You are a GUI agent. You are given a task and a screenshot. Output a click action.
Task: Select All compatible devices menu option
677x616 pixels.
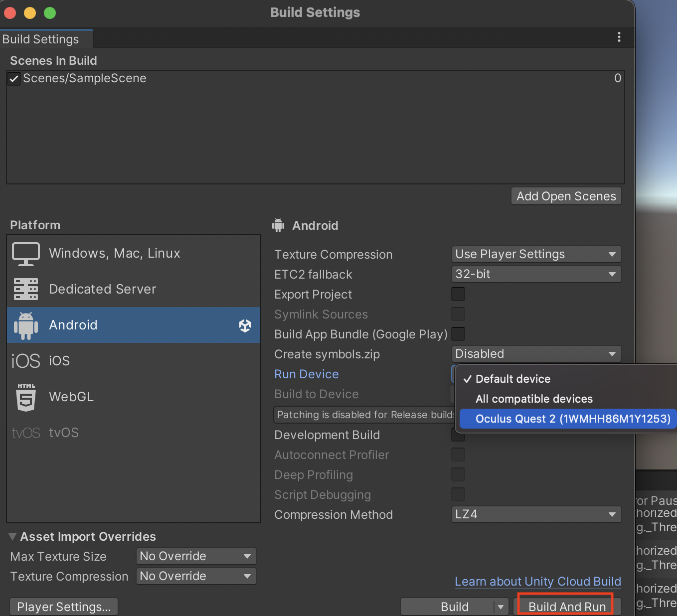coord(568,399)
